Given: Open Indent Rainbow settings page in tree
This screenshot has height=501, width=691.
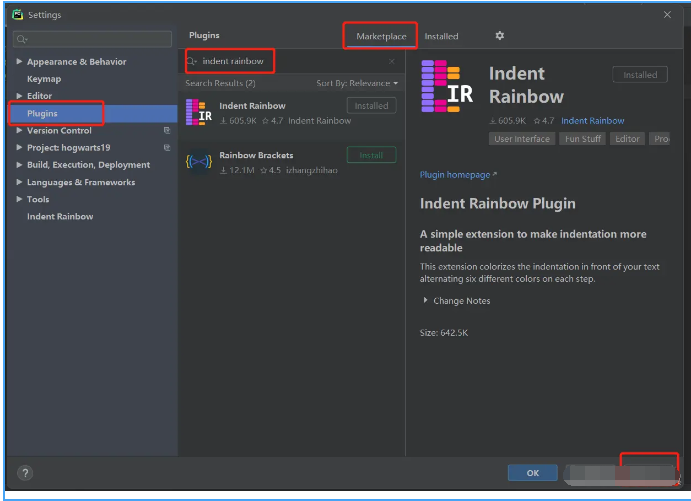Looking at the screenshot, I should point(60,216).
